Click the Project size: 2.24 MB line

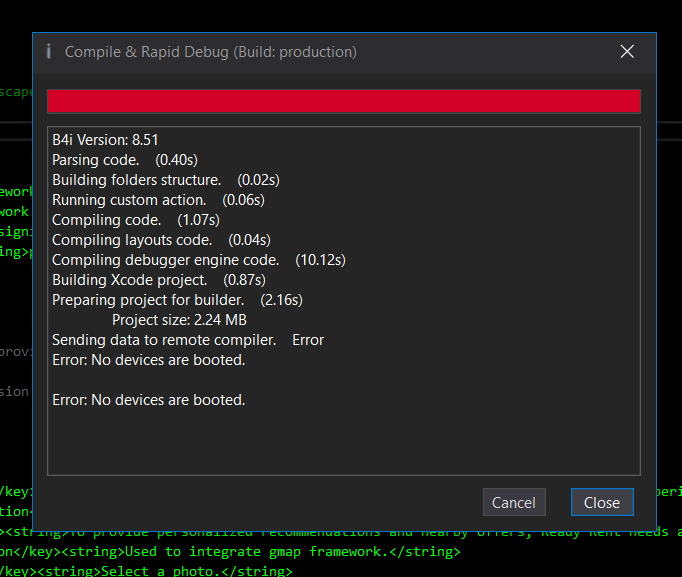point(179,320)
